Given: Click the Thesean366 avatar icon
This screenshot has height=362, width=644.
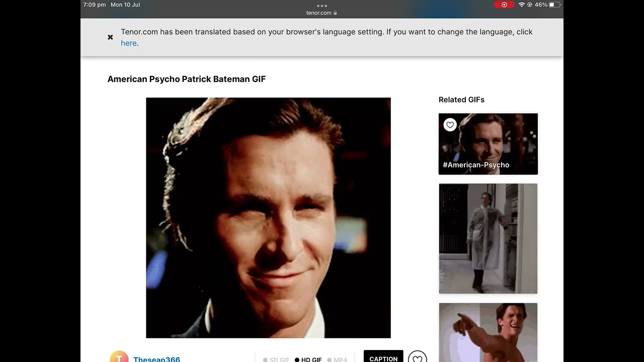Looking at the screenshot, I should [119, 356].
